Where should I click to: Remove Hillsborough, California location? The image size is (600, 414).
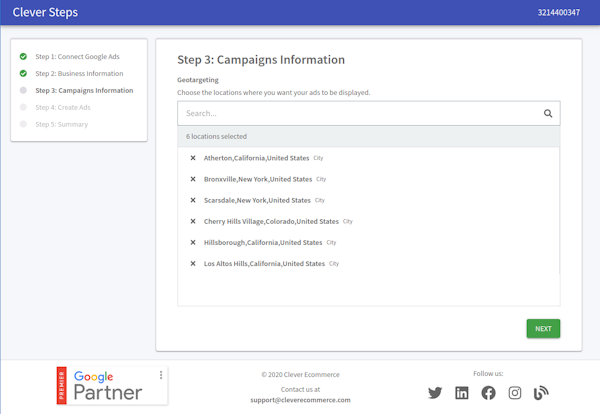(x=193, y=242)
